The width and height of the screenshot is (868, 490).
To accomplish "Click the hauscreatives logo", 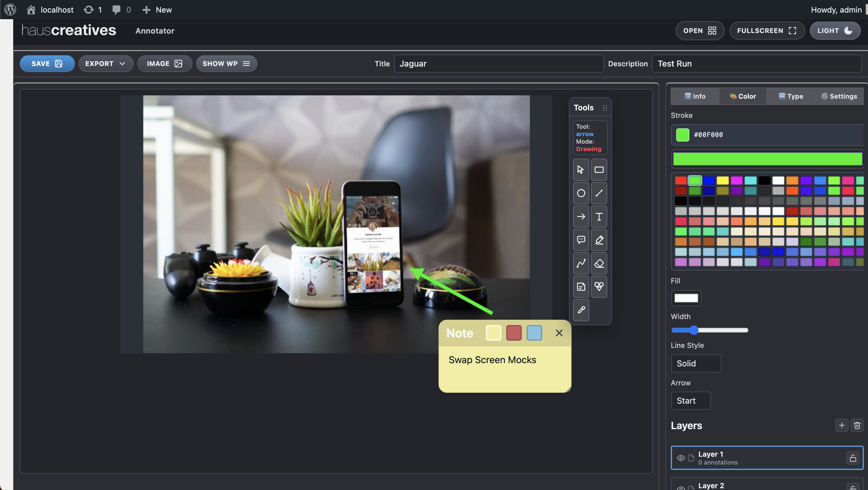I will click(x=69, y=30).
